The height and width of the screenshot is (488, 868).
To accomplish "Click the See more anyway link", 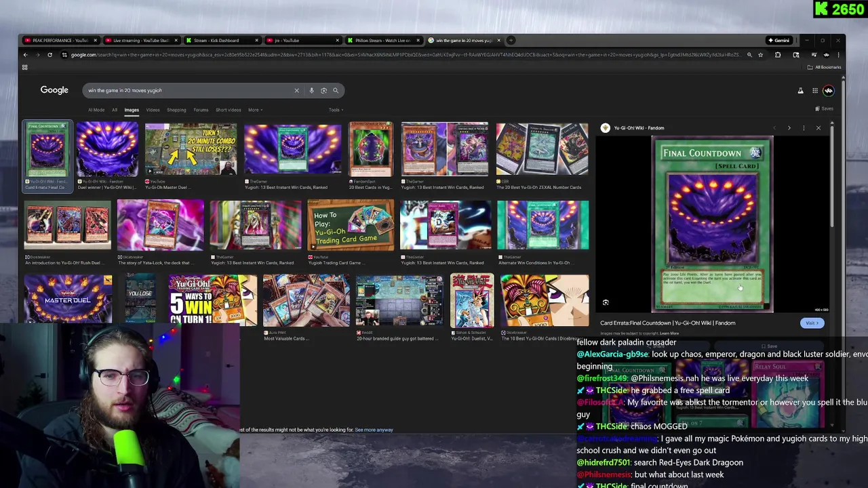I will click(374, 430).
